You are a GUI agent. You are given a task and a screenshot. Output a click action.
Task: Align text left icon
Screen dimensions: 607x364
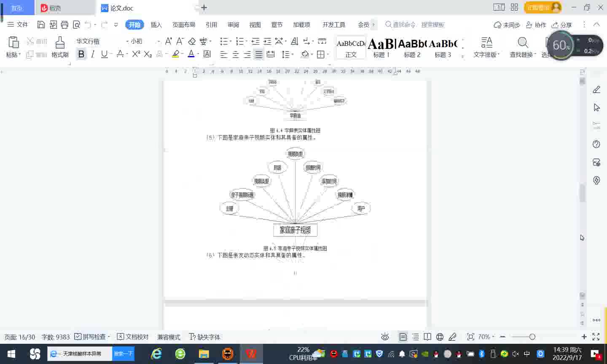pyautogui.click(x=224, y=54)
